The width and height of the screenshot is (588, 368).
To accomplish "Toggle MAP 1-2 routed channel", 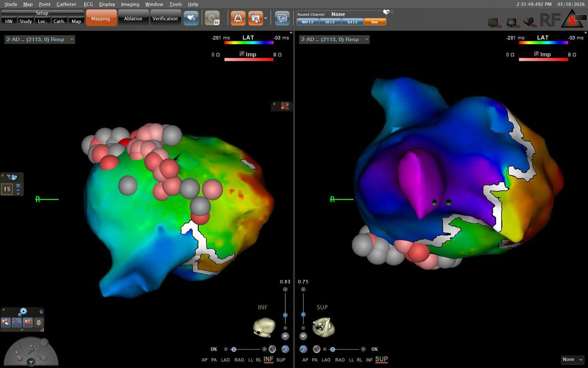I will (307, 22).
